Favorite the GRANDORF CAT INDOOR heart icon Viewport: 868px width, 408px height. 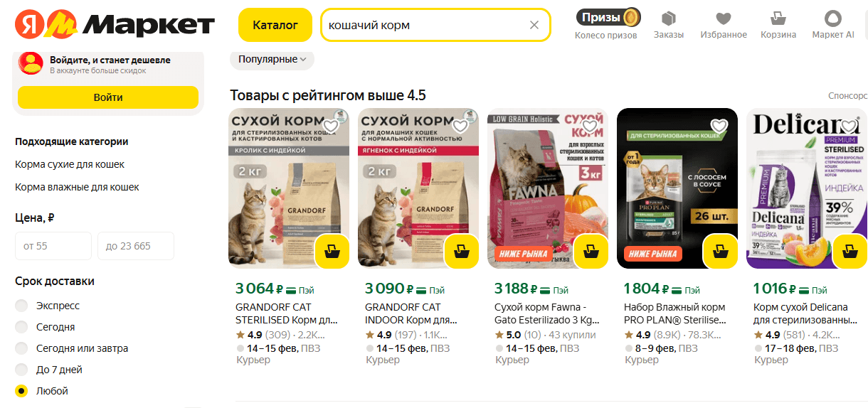pos(460,126)
